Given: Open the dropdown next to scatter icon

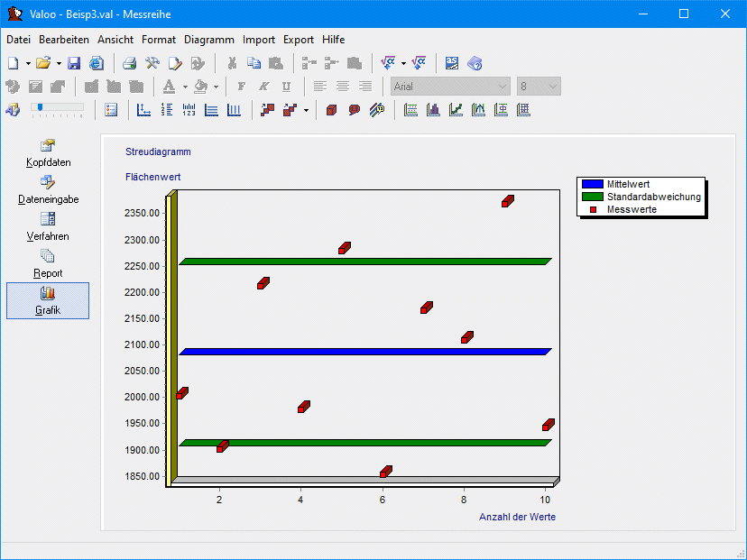Looking at the screenshot, I should [306, 110].
